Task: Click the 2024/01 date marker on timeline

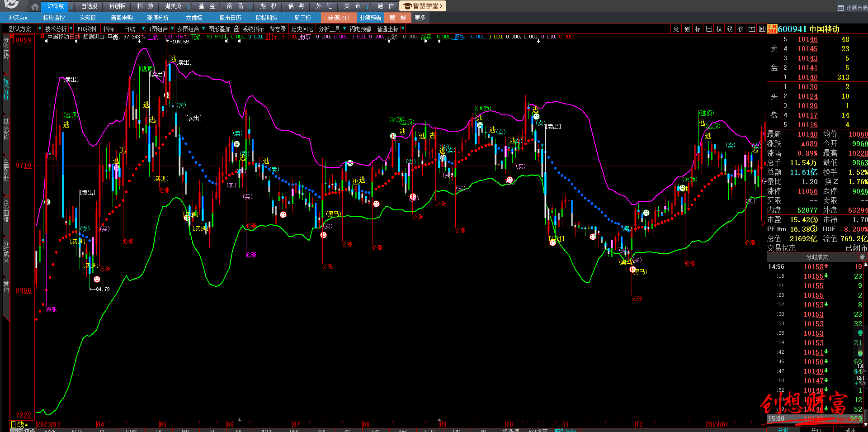Action: [717, 424]
